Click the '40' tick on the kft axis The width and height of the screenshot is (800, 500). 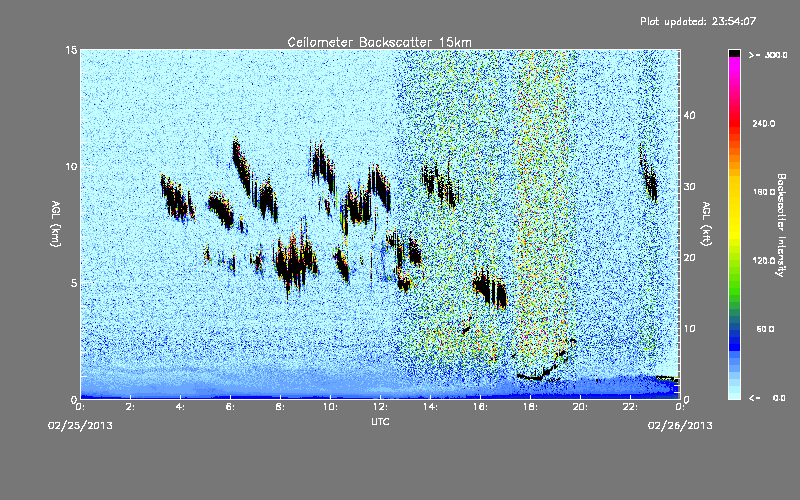(x=689, y=115)
